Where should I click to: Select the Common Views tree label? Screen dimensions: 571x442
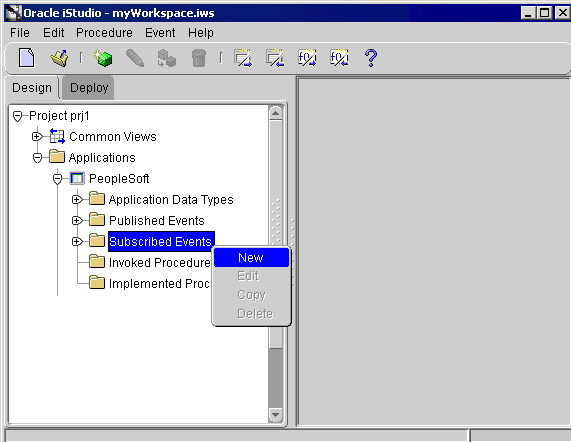tap(113, 137)
